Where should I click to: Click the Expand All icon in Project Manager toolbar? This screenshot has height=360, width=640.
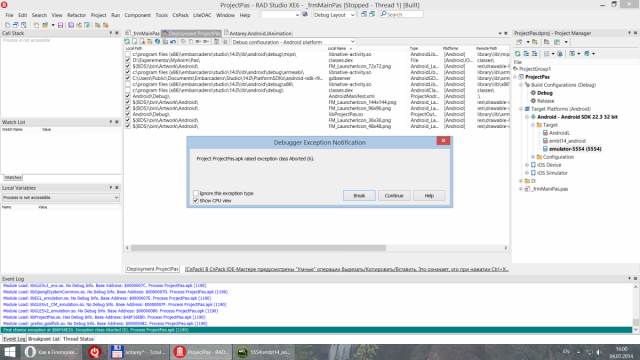point(526,53)
